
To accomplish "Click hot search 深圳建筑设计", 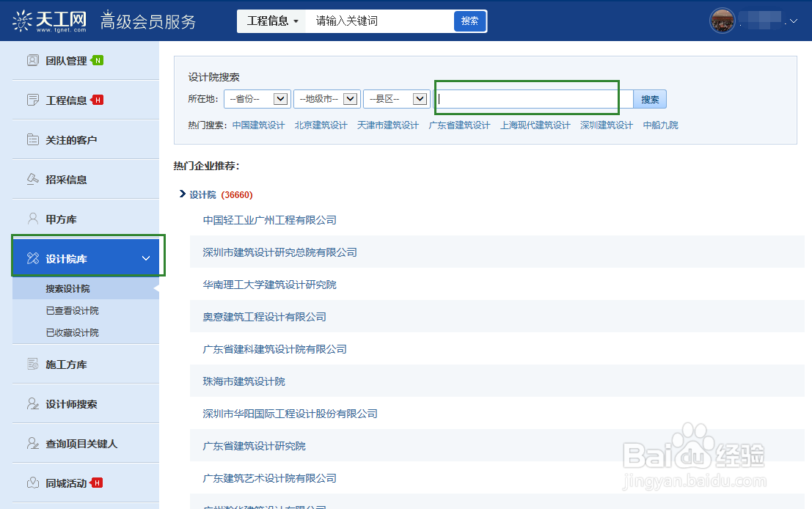I will 607,125.
